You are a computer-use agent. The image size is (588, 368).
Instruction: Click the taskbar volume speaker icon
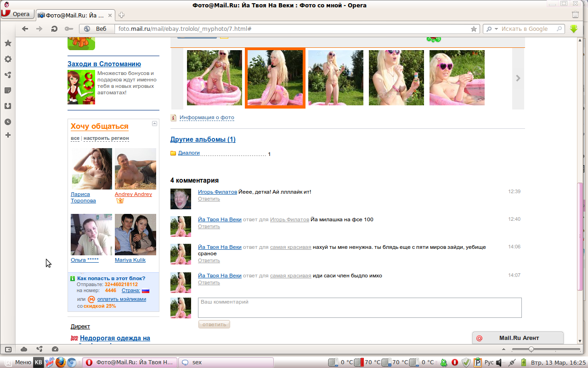click(x=499, y=362)
